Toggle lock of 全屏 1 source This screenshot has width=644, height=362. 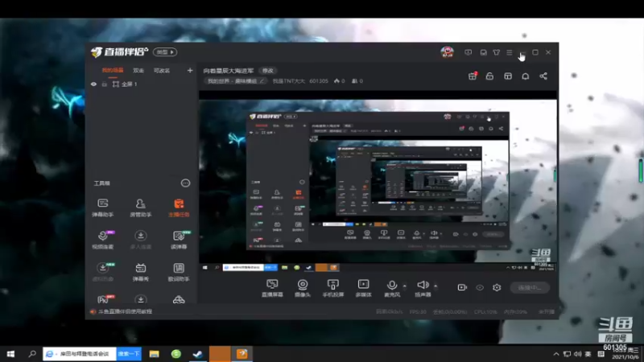point(105,84)
